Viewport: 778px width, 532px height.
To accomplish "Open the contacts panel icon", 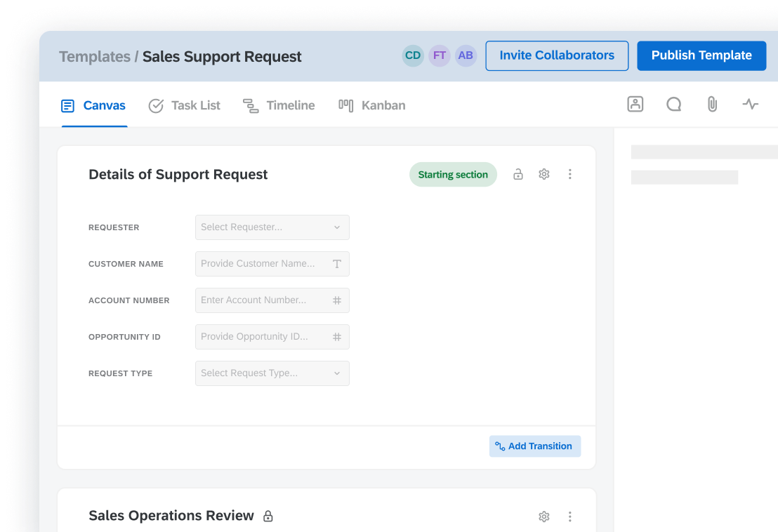I will [635, 105].
